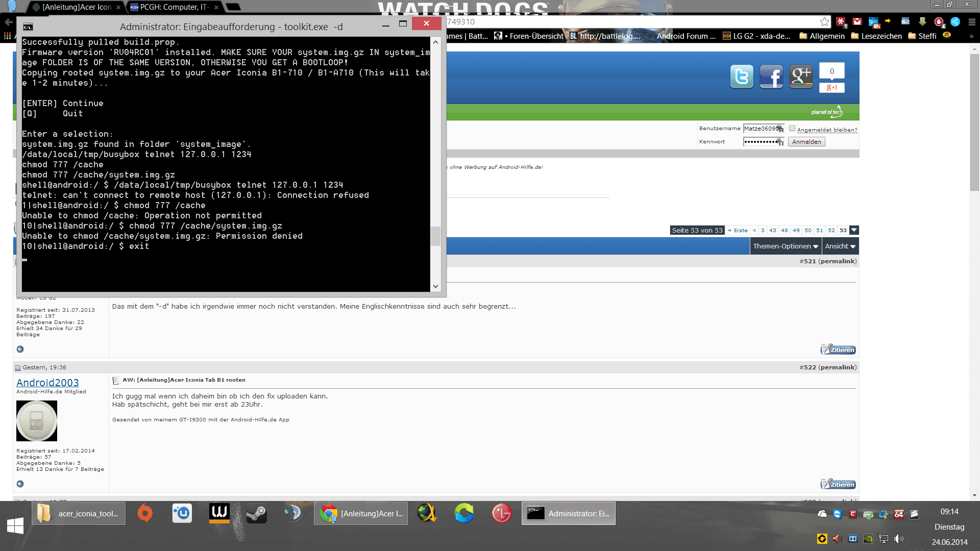Switch to the Administrator console taskbar item
This screenshot has height=551, width=980.
pos(569,513)
